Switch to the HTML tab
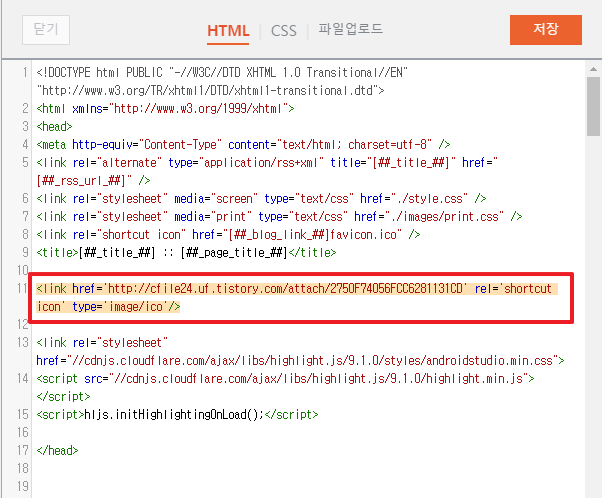 228,31
